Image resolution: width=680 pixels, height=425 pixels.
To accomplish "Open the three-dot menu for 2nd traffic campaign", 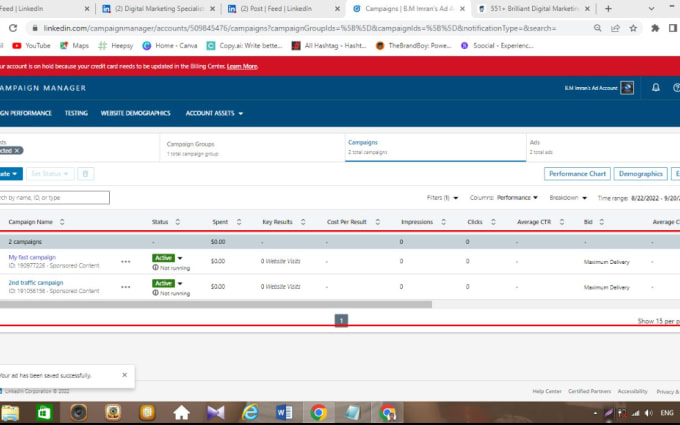I will click(126, 287).
